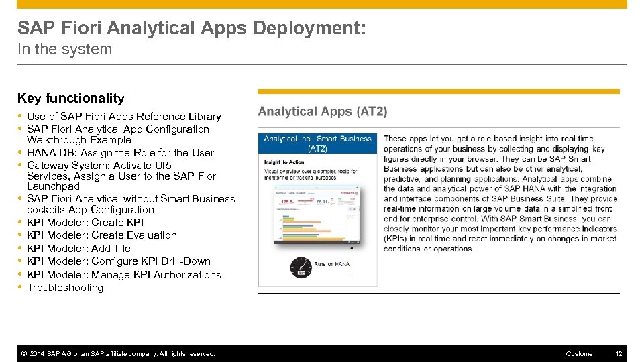This screenshot has height=362, width=644.
Task: Select 'Use of SAP Fiori Apps Reference Library' bullet
Action: point(124,116)
